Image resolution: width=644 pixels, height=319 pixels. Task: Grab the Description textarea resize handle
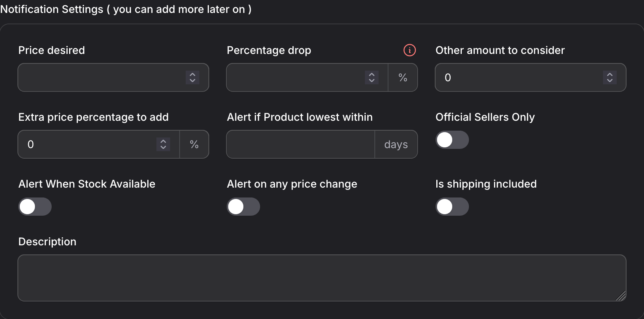coord(621,296)
